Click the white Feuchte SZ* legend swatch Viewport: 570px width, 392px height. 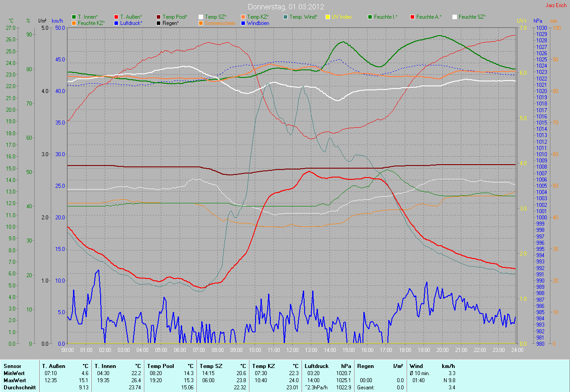pyautogui.click(x=455, y=17)
